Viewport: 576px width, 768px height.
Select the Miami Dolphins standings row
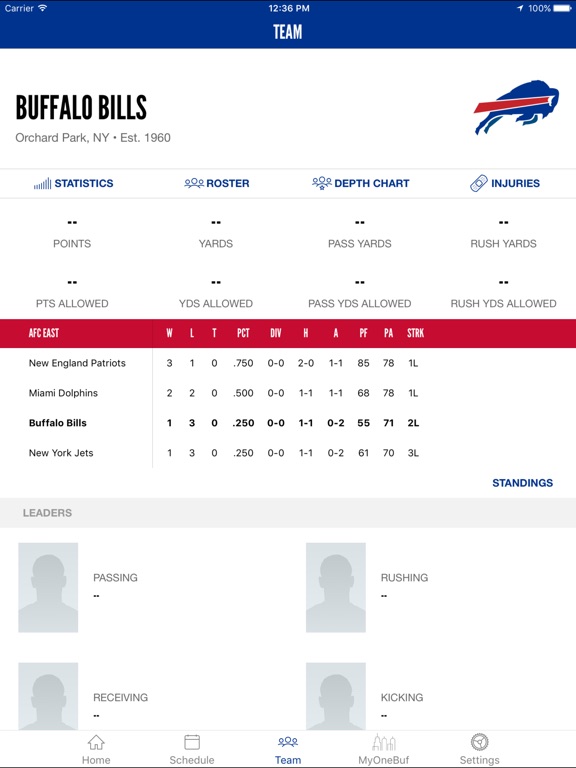[288, 393]
